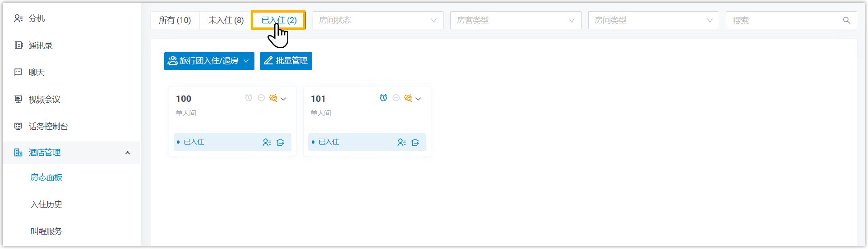Open the 旅行团入住/退房 button menu
This screenshot has width=868, height=249.
click(209, 61)
